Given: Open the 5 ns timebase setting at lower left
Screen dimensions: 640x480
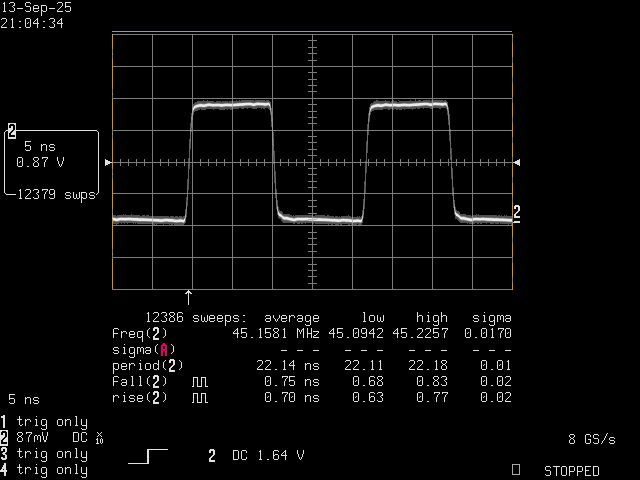Looking at the screenshot, I should click(24, 398).
